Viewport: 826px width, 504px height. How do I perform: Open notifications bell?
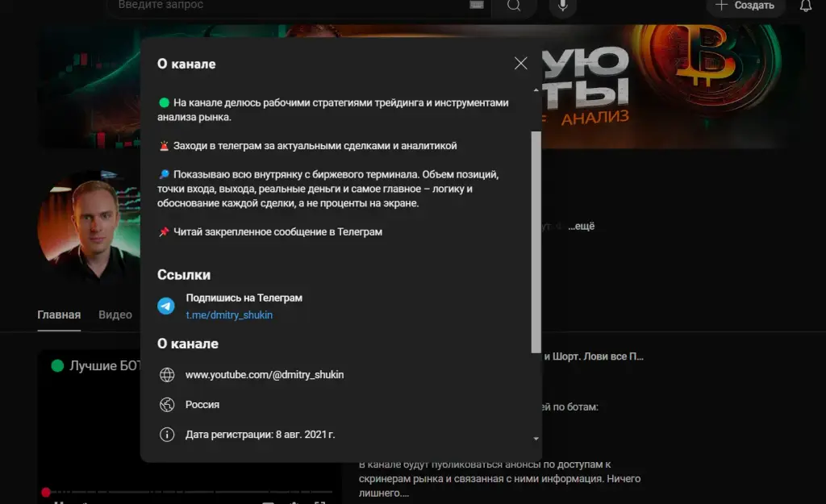[806, 6]
